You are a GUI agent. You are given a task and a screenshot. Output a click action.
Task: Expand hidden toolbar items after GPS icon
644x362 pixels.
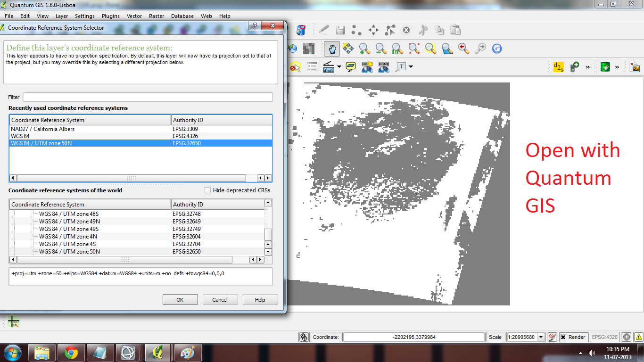point(588,67)
